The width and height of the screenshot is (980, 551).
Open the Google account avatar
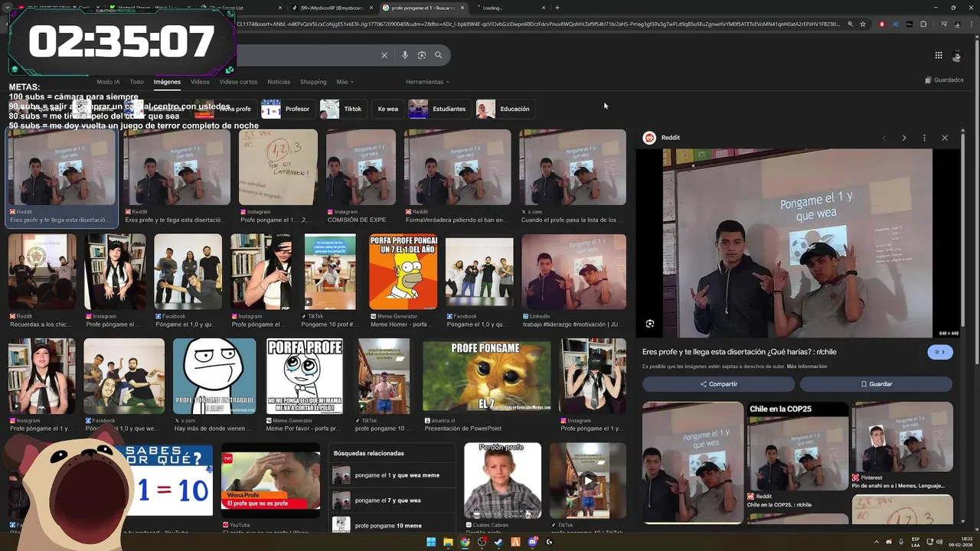[x=956, y=56]
